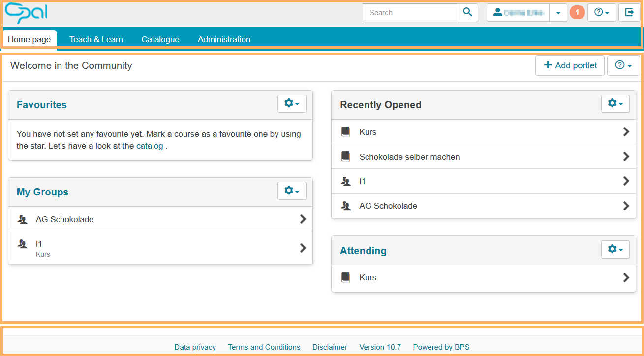This screenshot has height=356, width=644.
Task: Open Schokolade selber machen course
Action: click(x=409, y=157)
